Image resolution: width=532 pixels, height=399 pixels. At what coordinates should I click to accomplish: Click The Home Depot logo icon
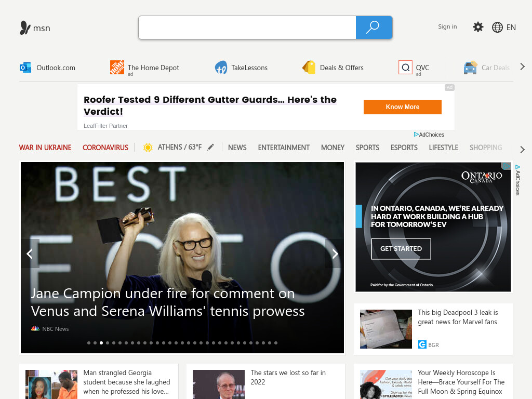point(117,67)
